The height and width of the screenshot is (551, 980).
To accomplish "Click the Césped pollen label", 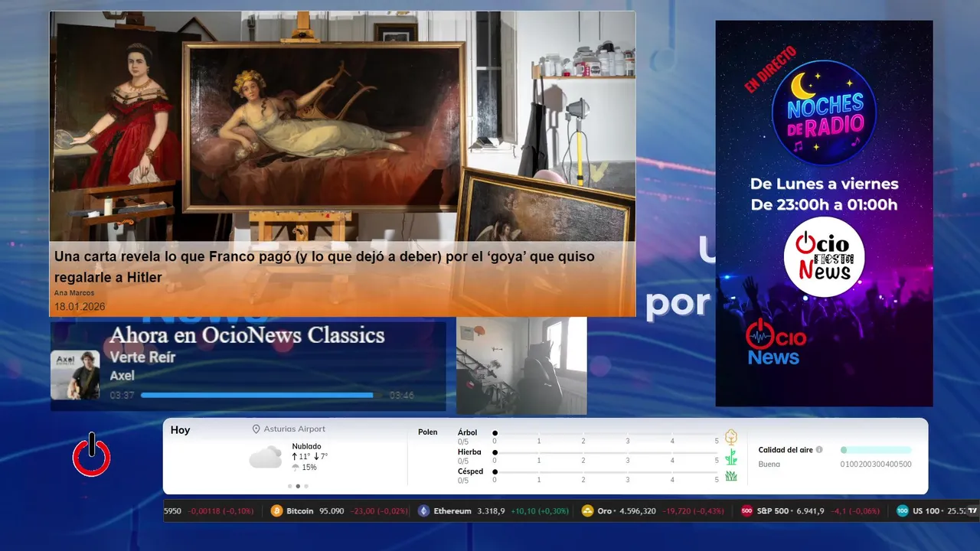I will coord(471,471).
